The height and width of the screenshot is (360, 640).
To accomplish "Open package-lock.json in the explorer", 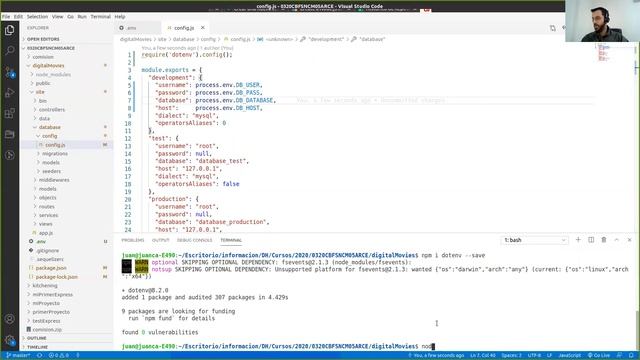I will [67, 277].
